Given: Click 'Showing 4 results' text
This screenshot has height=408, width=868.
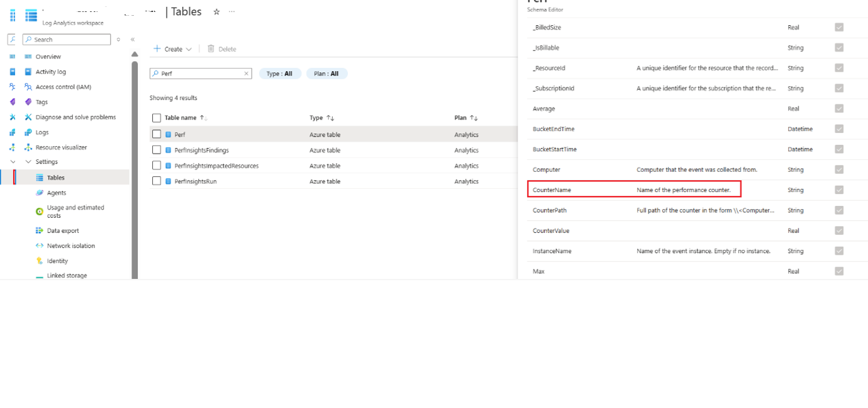Looking at the screenshot, I should click(173, 98).
